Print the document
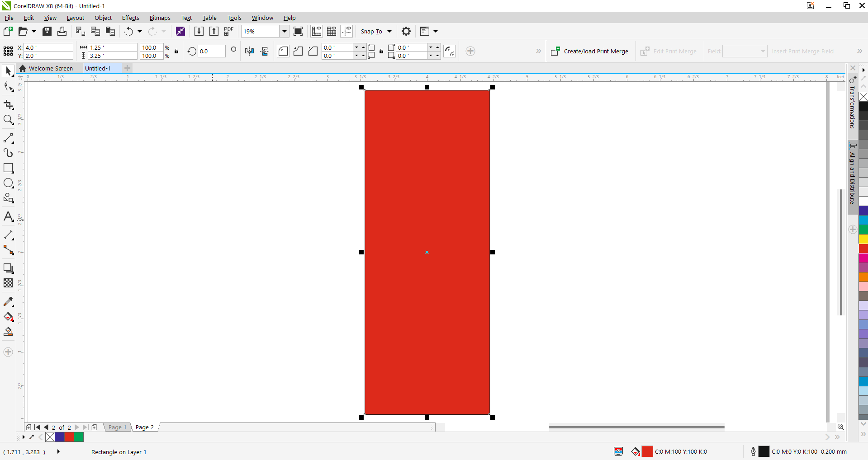 click(62, 31)
